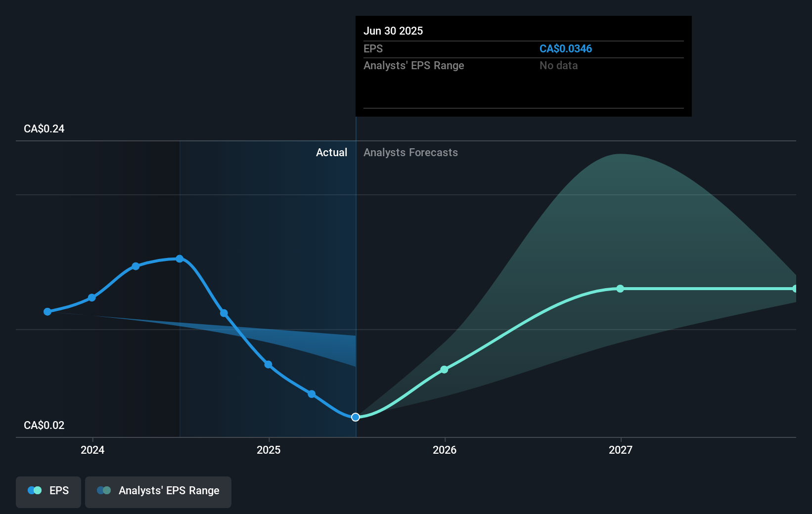Click the CA$0.0346 EPS value link

566,48
